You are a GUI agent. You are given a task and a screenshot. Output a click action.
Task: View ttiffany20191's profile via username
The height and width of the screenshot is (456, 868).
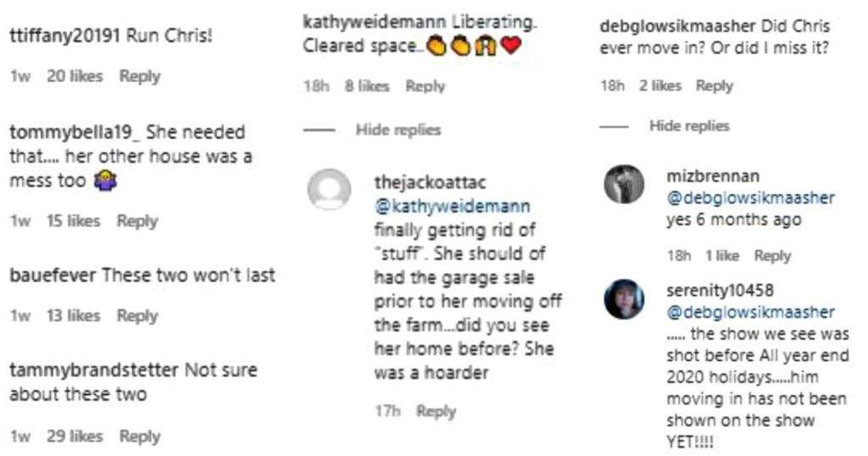(x=66, y=36)
